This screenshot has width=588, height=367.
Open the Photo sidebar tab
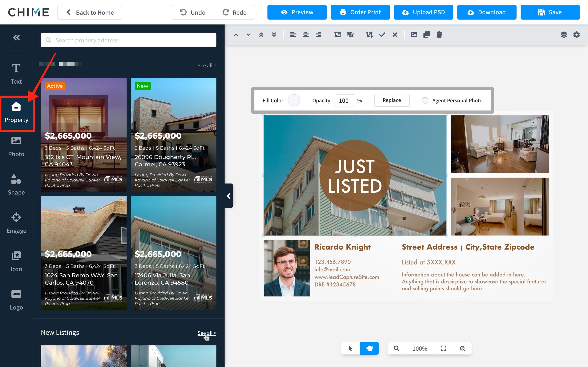point(16,147)
